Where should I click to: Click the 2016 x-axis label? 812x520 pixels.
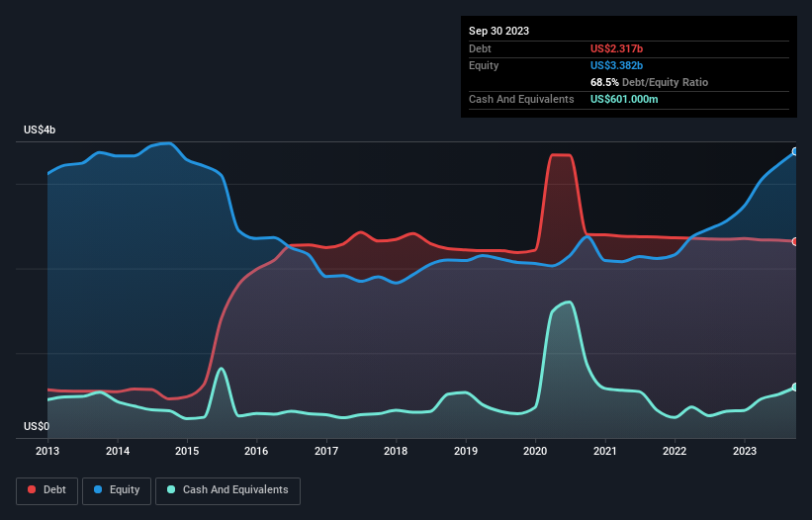pyautogui.click(x=256, y=451)
